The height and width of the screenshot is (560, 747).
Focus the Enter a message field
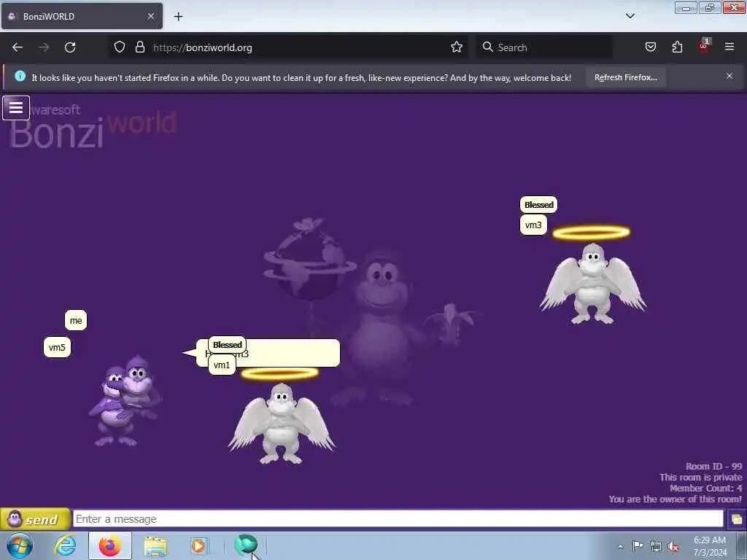(x=398, y=519)
